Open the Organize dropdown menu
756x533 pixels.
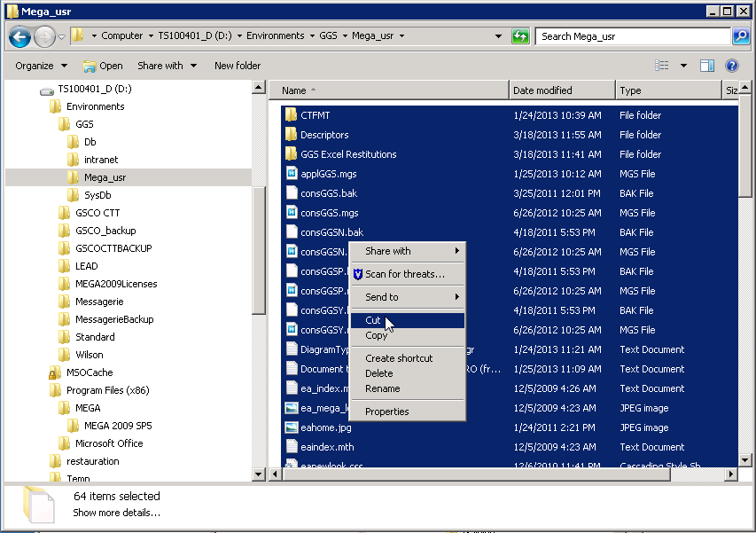(41, 66)
